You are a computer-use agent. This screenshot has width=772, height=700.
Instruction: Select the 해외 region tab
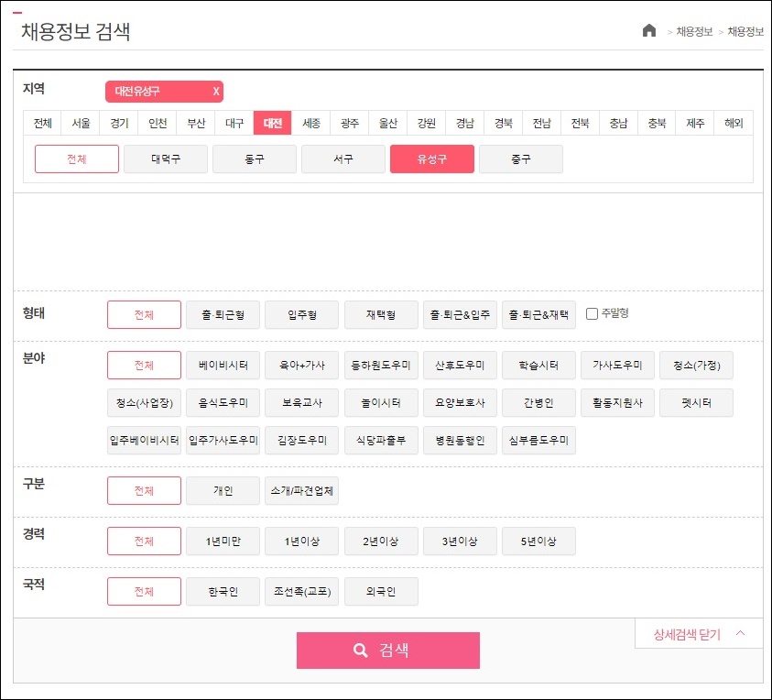click(734, 123)
